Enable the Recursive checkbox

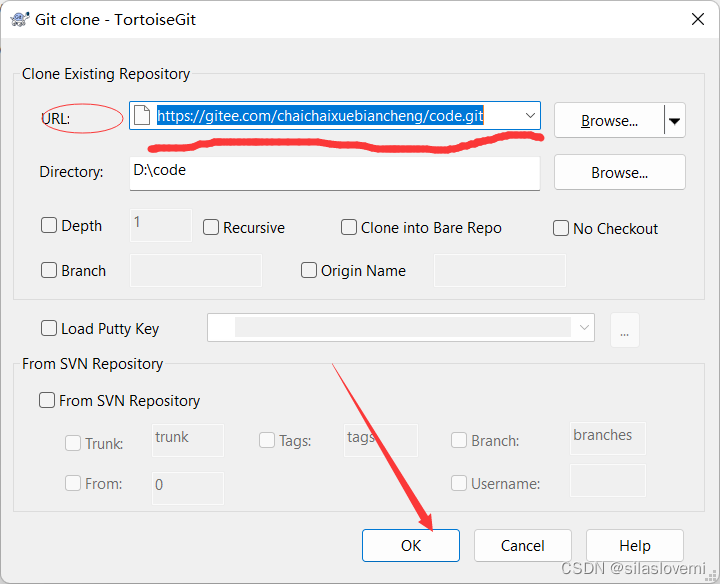click(x=211, y=227)
